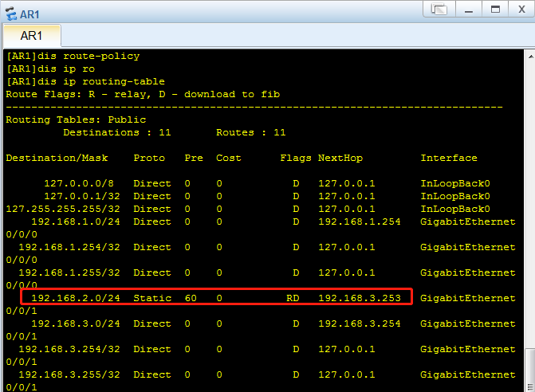
Task: Click the "Routes : 11" text
Action: (251, 132)
